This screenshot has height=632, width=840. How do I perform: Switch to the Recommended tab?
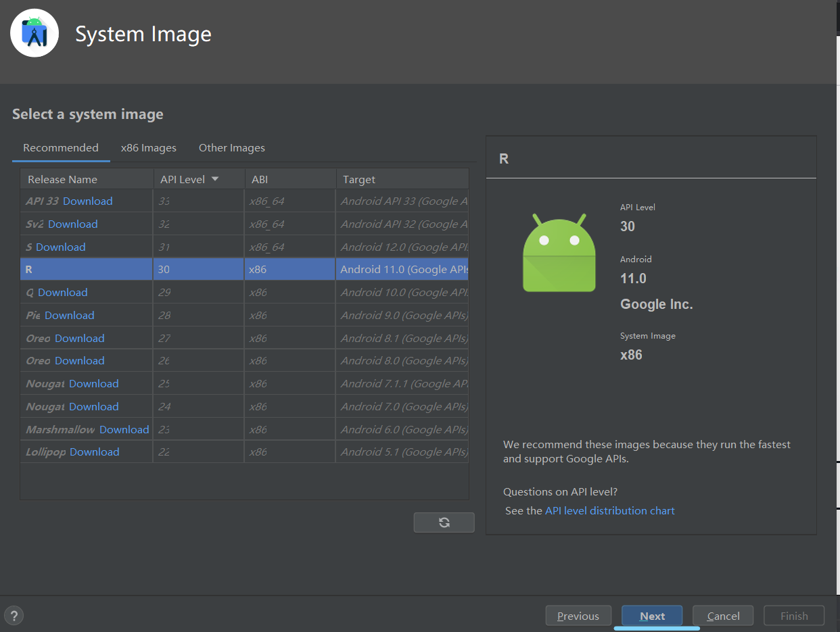[x=61, y=147]
